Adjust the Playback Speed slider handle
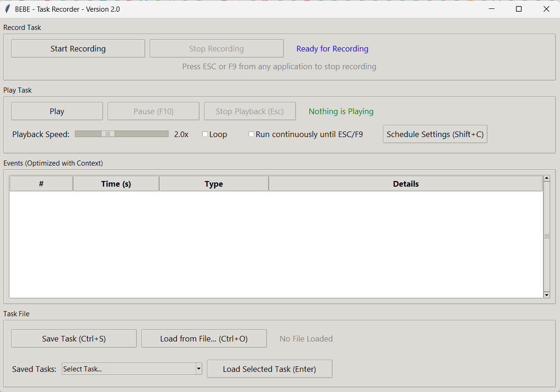 click(109, 134)
